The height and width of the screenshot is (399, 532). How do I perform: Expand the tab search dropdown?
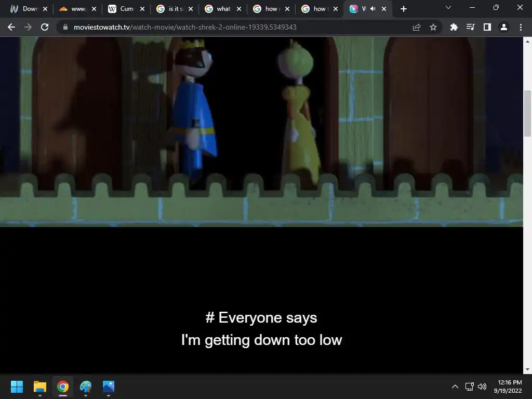pyautogui.click(x=448, y=7)
